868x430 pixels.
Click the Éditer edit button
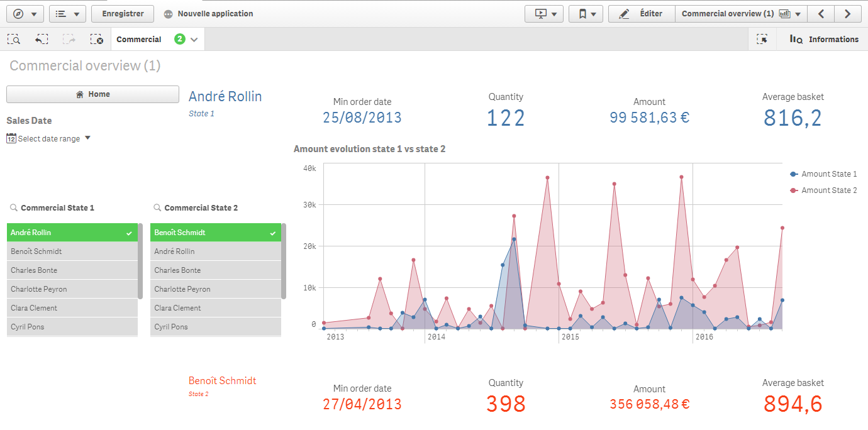click(641, 13)
